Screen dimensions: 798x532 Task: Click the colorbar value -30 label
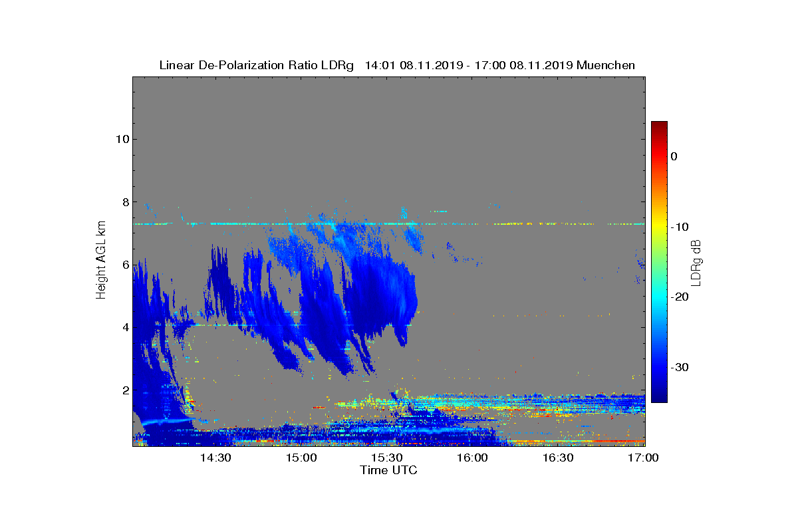[x=678, y=368]
